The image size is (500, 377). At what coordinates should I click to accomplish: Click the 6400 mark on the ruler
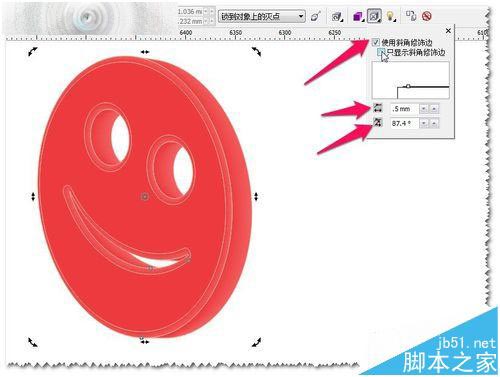pyautogui.click(x=186, y=33)
